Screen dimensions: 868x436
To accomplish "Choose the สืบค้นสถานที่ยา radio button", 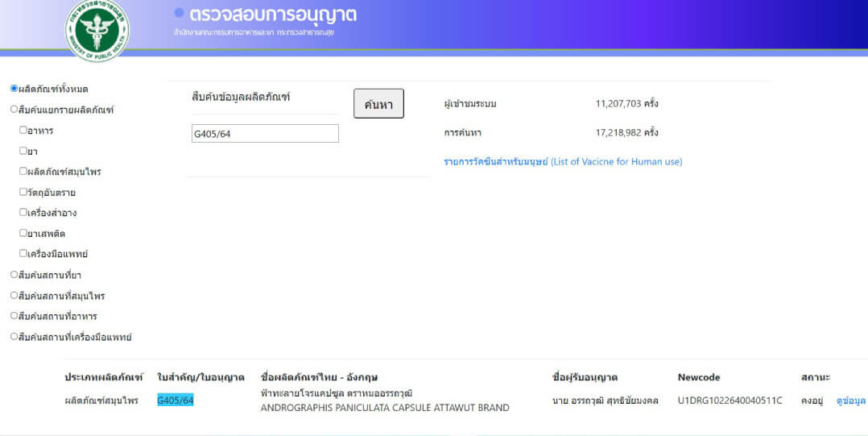I will click(14, 275).
